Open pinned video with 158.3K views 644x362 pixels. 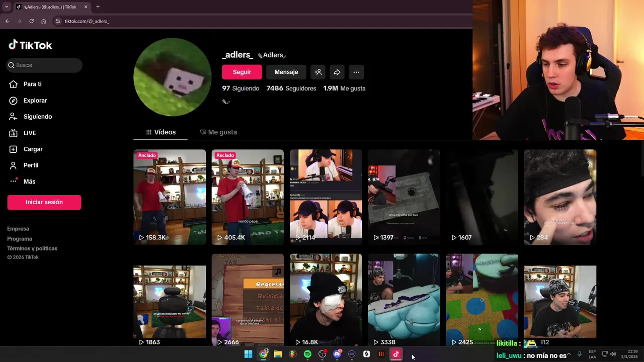(x=170, y=197)
